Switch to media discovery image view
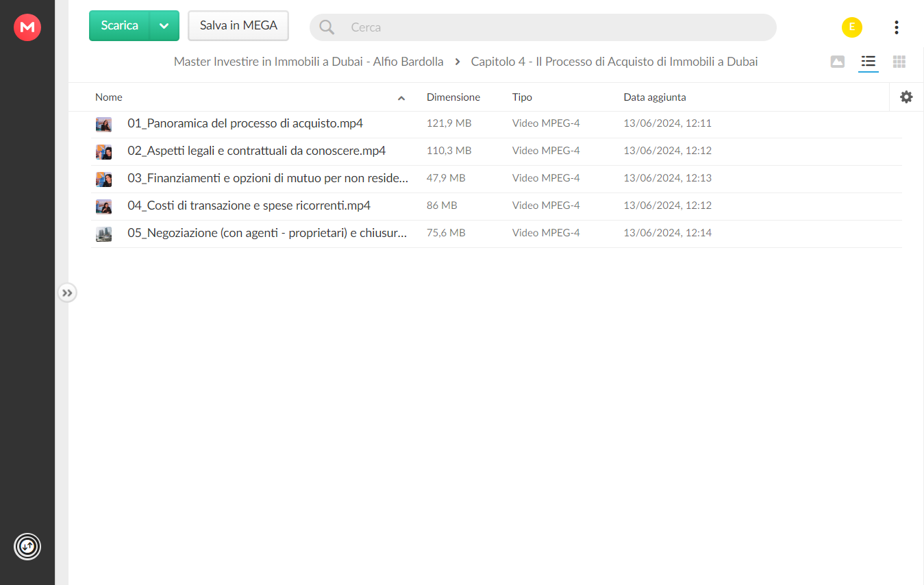 click(x=837, y=62)
